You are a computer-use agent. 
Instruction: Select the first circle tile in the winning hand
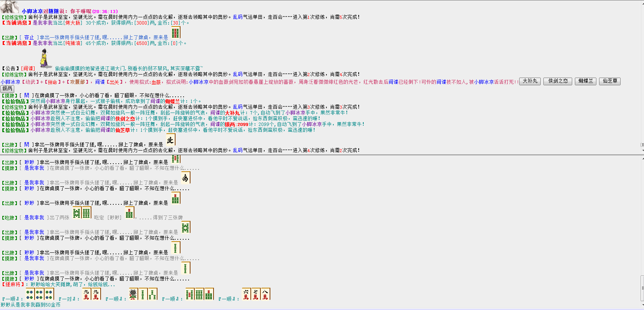30,294
